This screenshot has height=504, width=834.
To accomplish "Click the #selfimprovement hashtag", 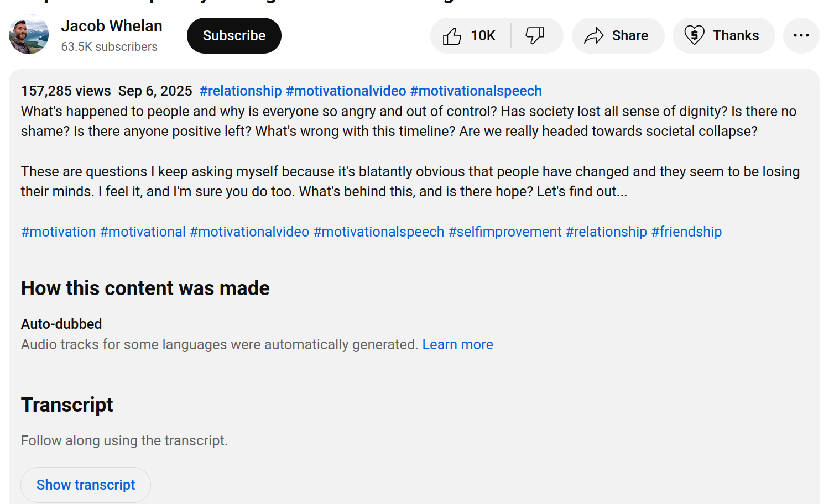I will point(504,232).
